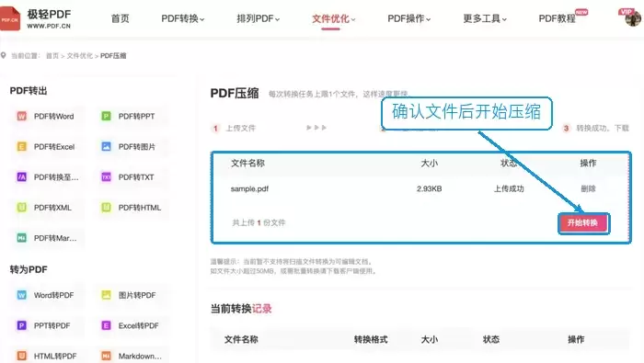
Task: Click the 图片转PDF icon
Action: click(x=106, y=295)
